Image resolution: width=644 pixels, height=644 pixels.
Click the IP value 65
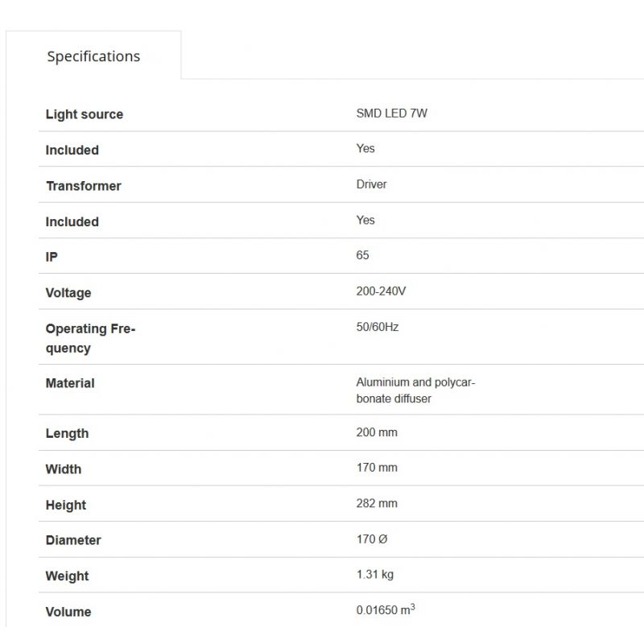coord(362,255)
